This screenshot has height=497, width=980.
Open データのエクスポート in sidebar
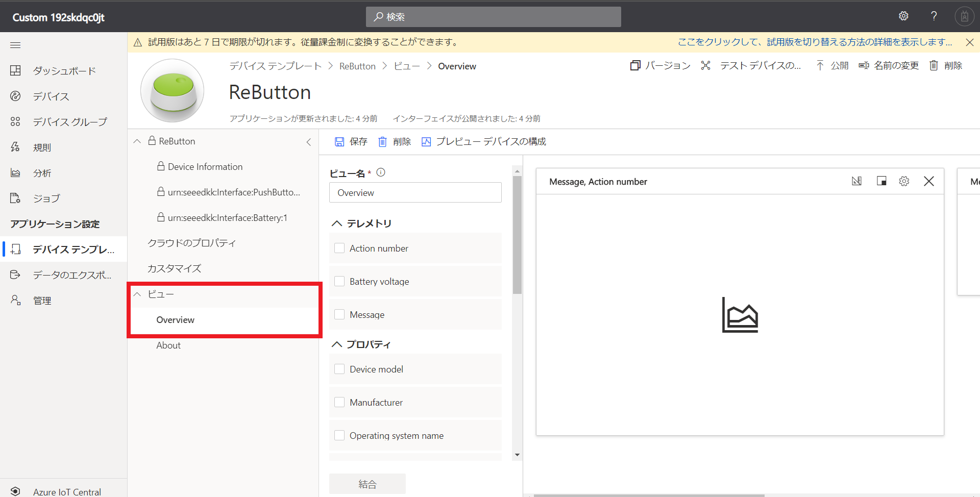(63, 275)
